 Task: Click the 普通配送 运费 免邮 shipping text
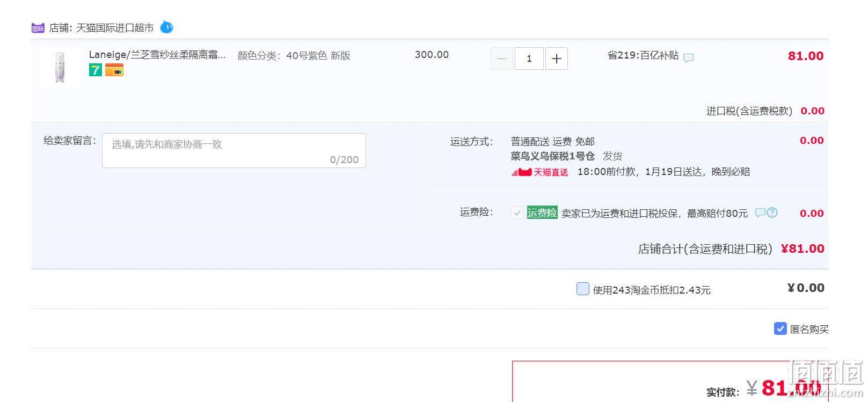tap(552, 142)
